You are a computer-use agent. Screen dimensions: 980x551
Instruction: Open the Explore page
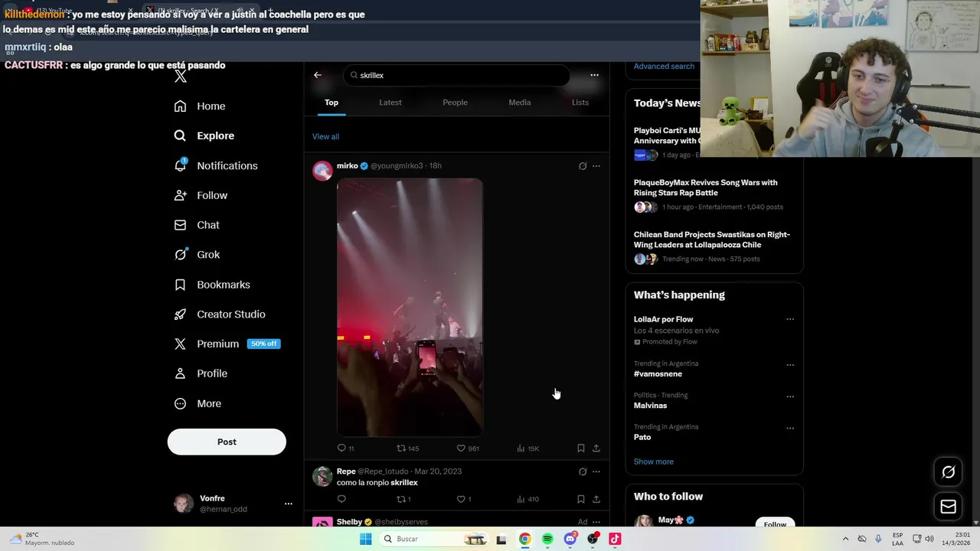(204, 135)
